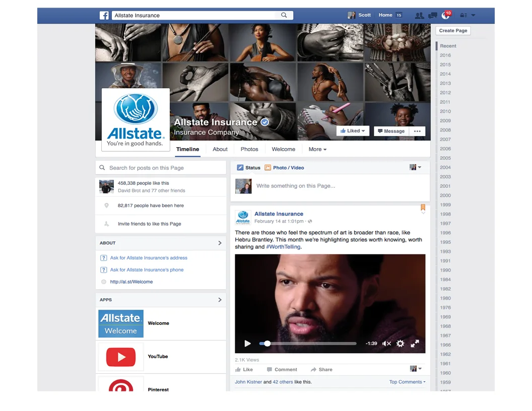The image size is (532, 411).
Task: Click the invite friends person icon
Action: (x=106, y=224)
